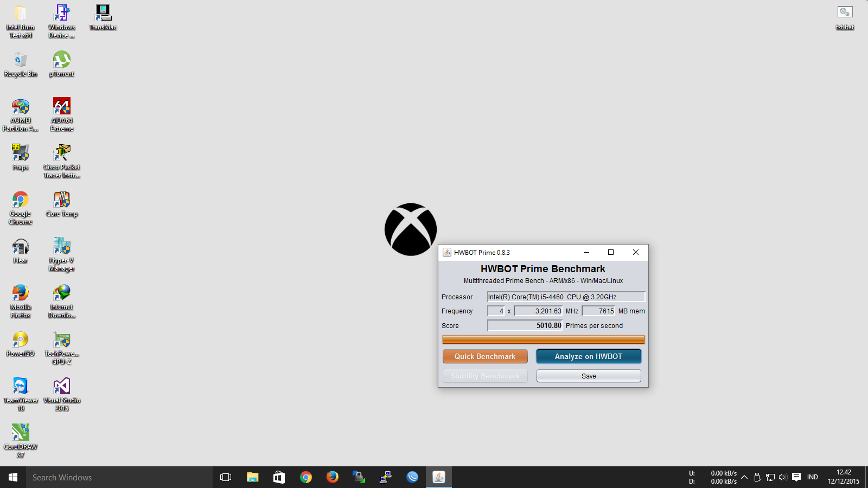Click the orange benchmark progress bar
The width and height of the screenshot is (868, 488).
[x=544, y=340]
